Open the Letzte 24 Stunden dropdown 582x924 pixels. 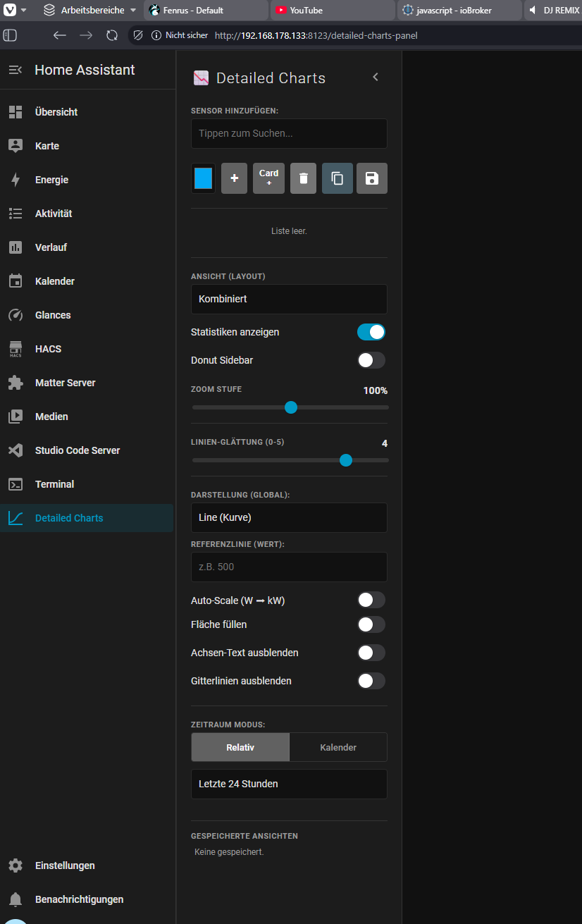point(289,784)
